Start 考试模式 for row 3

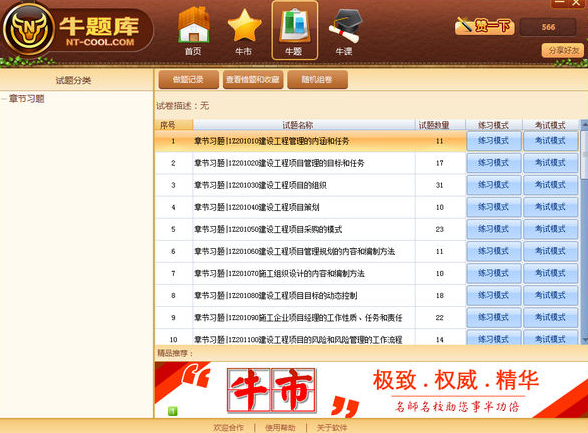(x=550, y=185)
